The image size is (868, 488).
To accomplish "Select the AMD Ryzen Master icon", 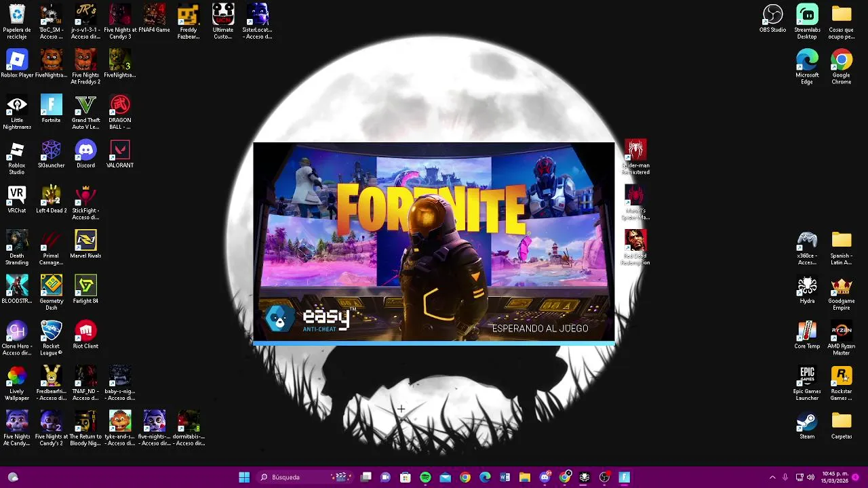I will pos(842,338).
